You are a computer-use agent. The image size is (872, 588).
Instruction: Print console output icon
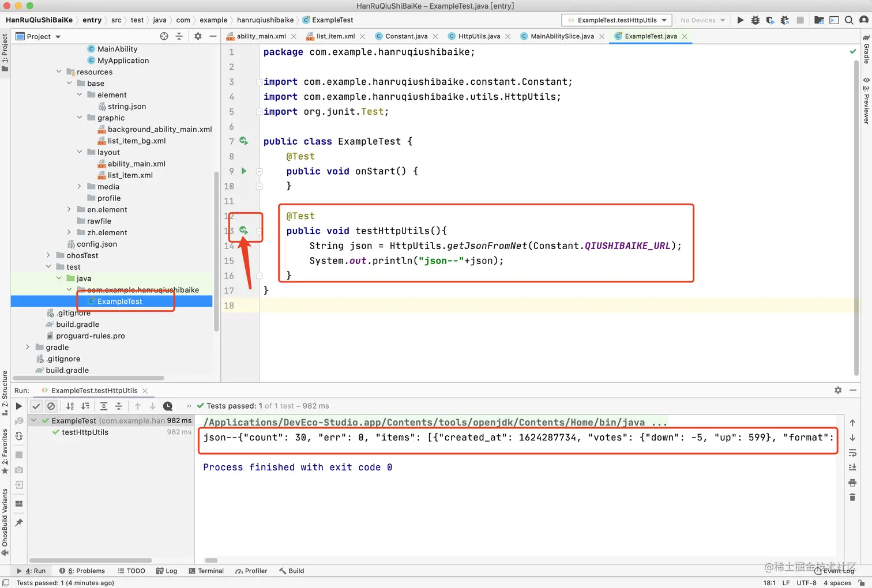(852, 483)
